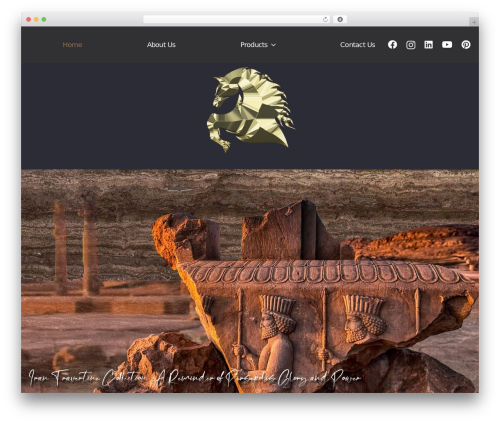
Task: Close the window with red button
Action: [29, 19]
